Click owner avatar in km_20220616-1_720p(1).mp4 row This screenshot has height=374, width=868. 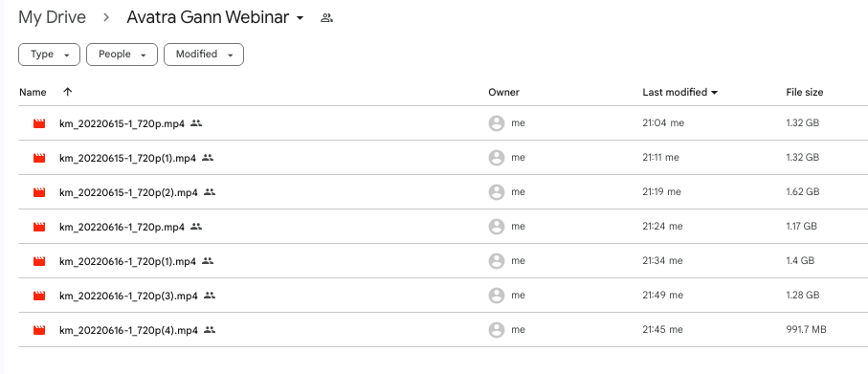tap(497, 260)
